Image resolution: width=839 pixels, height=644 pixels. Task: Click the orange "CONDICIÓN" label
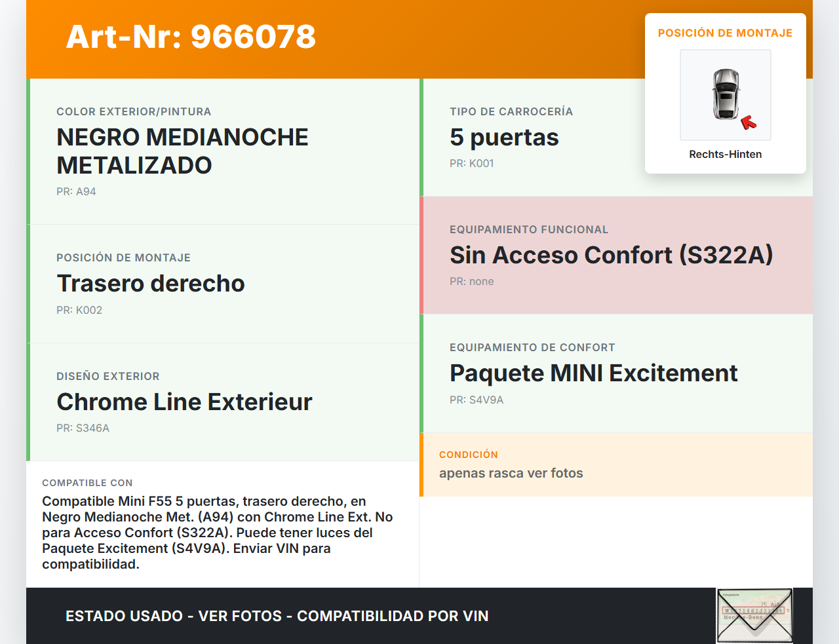[469, 455]
